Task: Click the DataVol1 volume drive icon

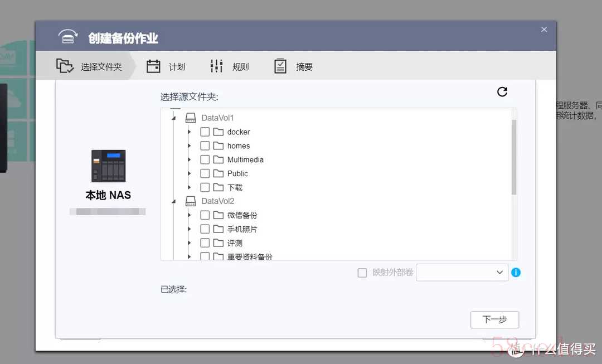Action: pyautogui.click(x=191, y=118)
